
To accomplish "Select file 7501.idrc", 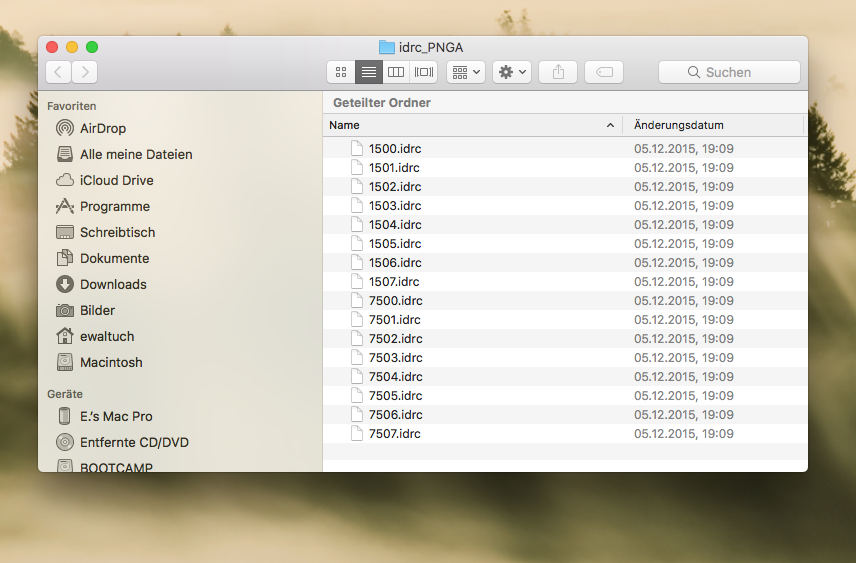I will point(565,319).
